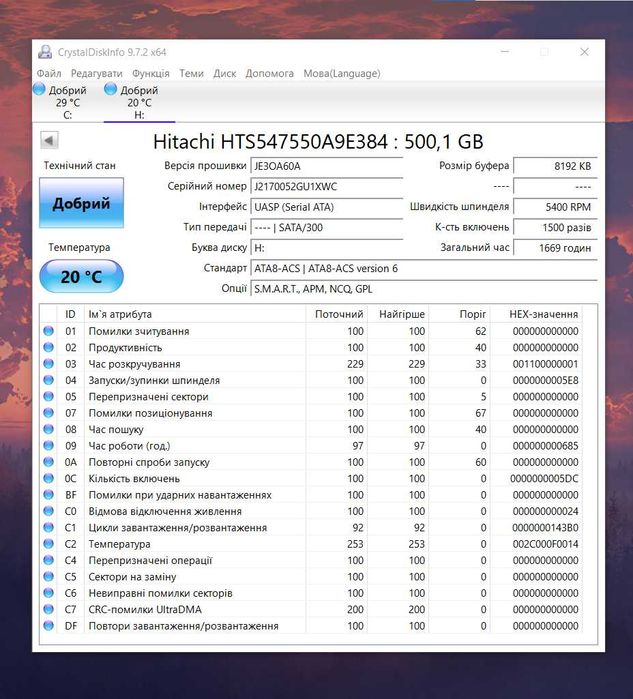Click the Поріг column header
This screenshot has height=699, width=633.
pos(460,314)
